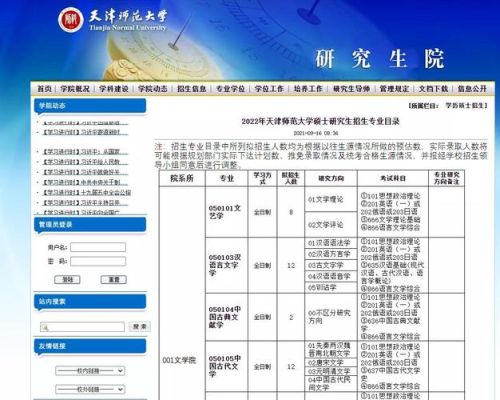500x400 pixels.
Task: Click the 学习方式 table header
Action: click(262, 178)
